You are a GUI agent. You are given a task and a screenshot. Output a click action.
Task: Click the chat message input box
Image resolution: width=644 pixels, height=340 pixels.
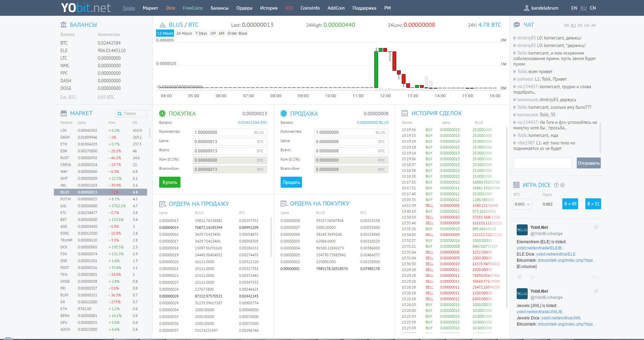(x=542, y=163)
